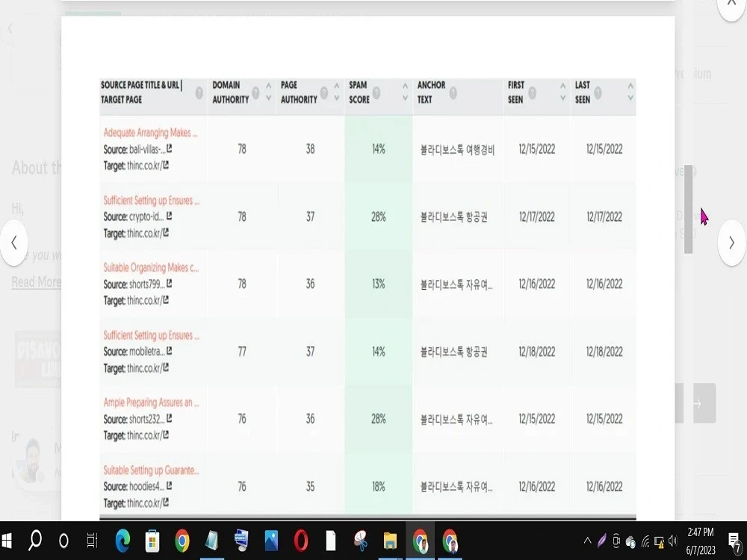Screen dimensions: 747x560
Task: Click help icon next to Last Seen
Action: (598, 93)
